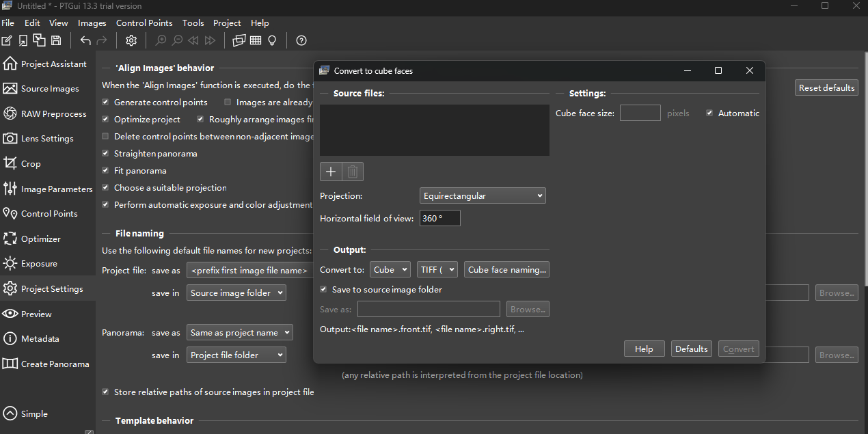This screenshot has width=868, height=434.
Task: Click the lightbulb icon in toolbar
Action: pyautogui.click(x=272, y=40)
